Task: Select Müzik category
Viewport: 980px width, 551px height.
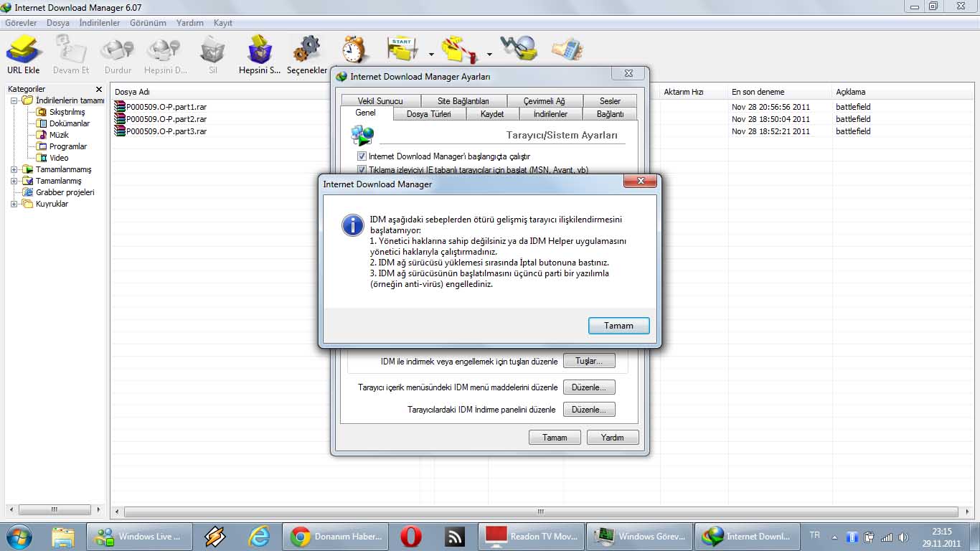Action: pyautogui.click(x=59, y=135)
